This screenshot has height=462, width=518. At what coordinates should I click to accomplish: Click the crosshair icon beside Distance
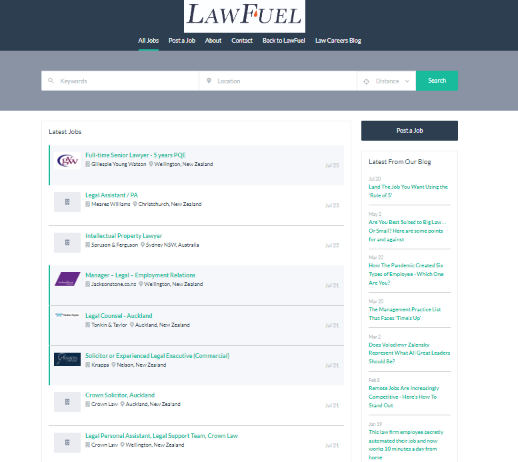(366, 81)
